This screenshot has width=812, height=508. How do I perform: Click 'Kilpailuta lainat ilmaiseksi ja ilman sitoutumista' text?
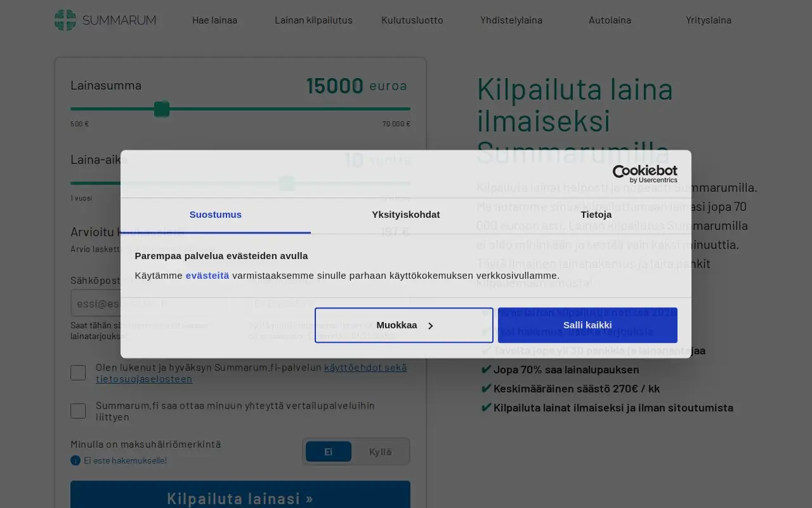pos(613,408)
